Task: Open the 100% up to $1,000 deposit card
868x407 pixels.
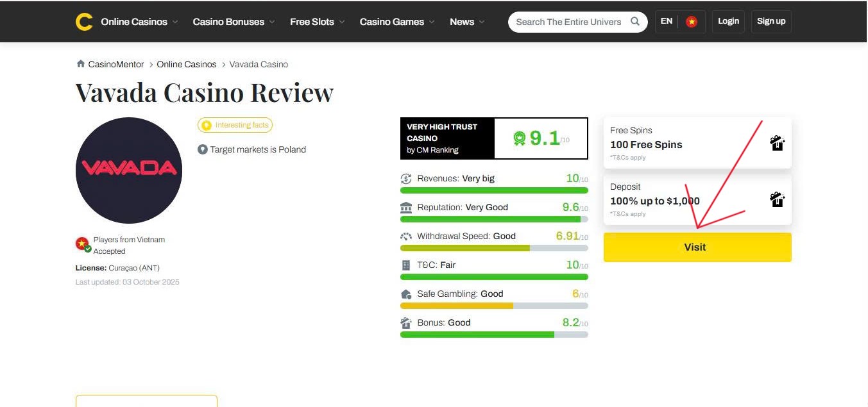Action: tap(697, 199)
